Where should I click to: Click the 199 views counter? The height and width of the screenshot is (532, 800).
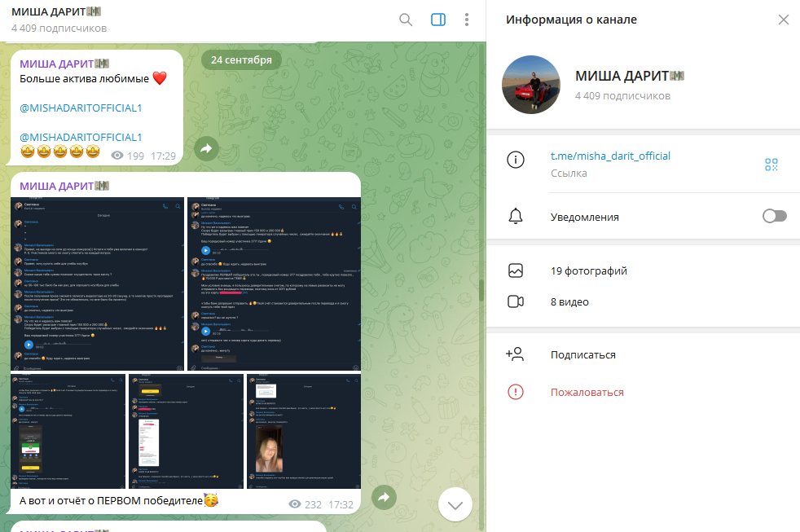[x=128, y=156]
